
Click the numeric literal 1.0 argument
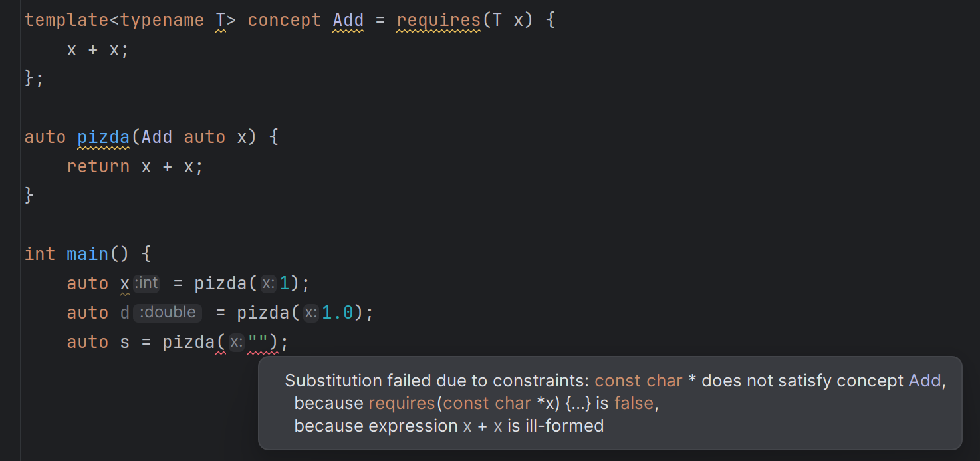337,313
